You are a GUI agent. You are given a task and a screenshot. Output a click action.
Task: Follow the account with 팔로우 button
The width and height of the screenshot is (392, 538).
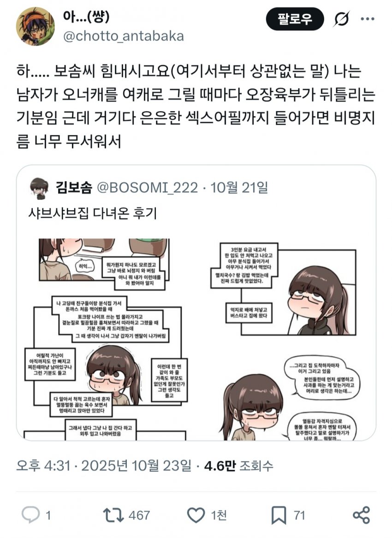295,19
